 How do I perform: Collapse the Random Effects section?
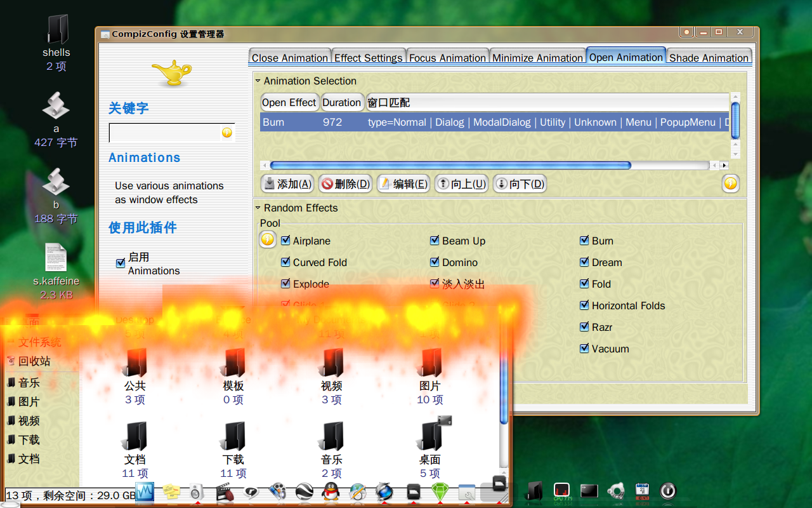(258, 208)
